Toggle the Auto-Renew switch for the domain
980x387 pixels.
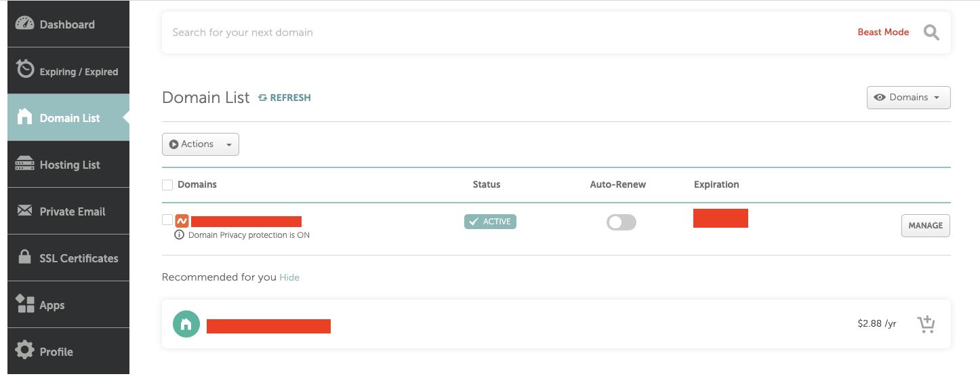[621, 222]
